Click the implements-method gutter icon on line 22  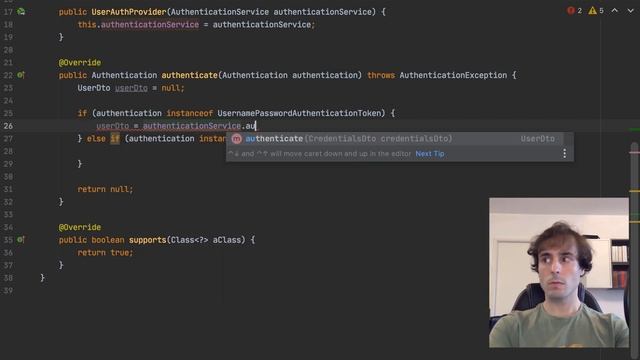[21, 75]
